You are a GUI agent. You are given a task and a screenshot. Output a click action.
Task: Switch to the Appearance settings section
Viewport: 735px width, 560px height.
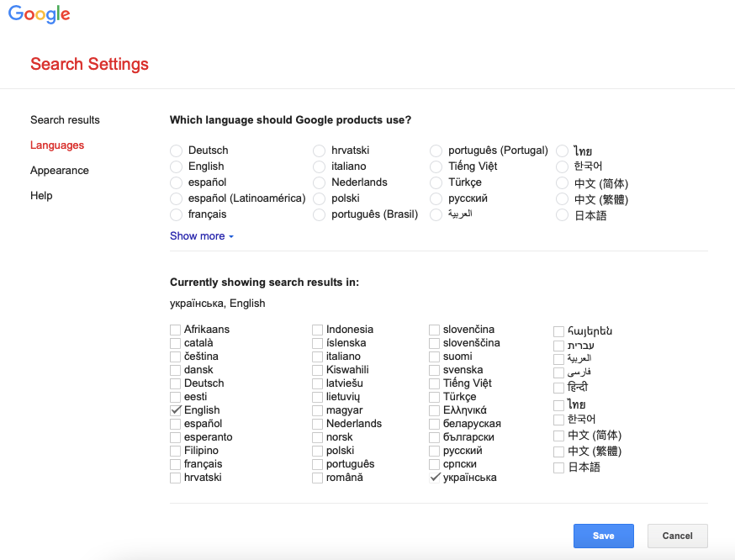[x=59, y=171]
